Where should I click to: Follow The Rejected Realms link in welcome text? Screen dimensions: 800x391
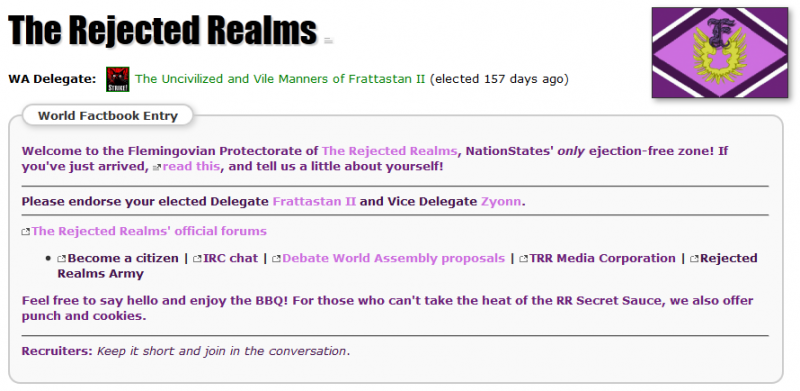click(x=389, y=151)
